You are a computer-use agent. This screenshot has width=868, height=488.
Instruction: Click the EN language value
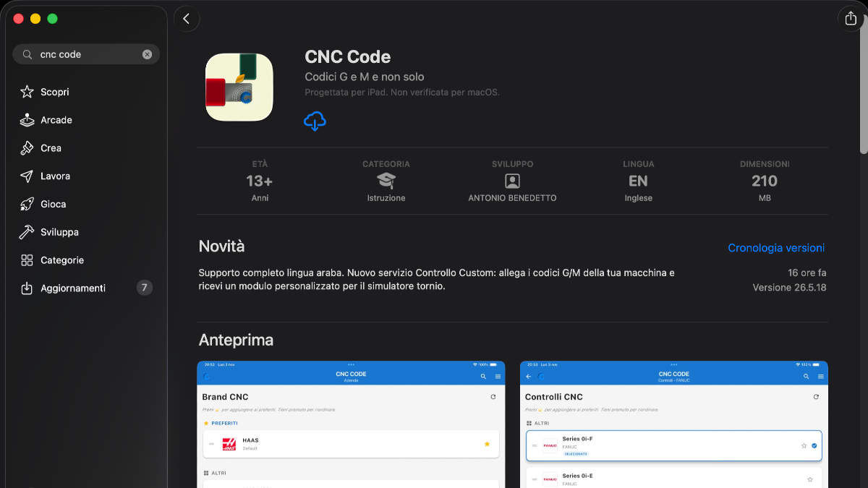pos(638,181)
